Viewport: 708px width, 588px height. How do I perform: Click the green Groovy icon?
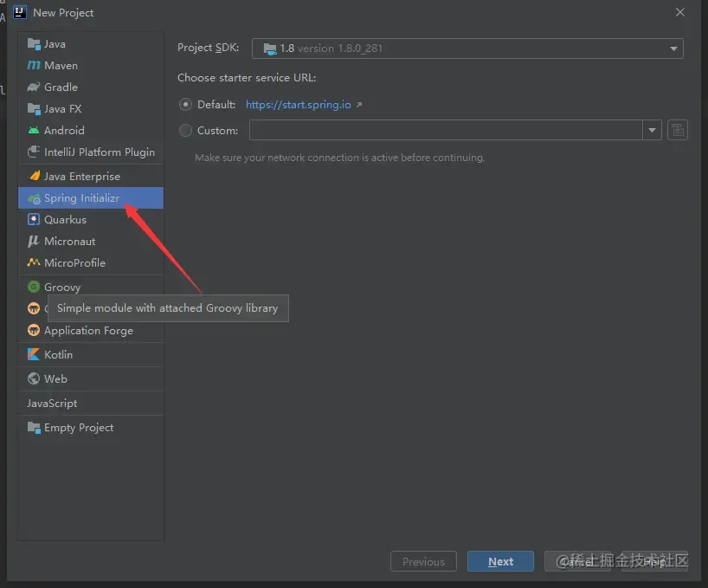(x=34, y=287)
